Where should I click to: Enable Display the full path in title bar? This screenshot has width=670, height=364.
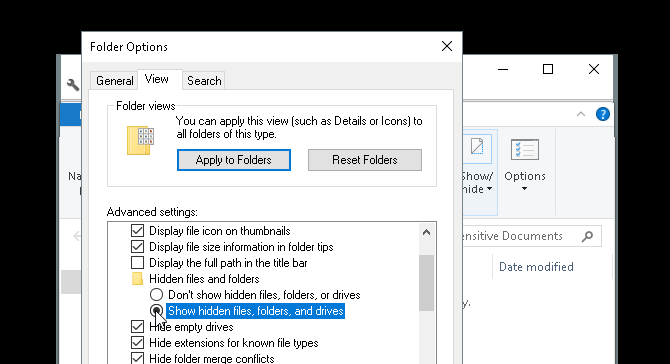[137, 263]
